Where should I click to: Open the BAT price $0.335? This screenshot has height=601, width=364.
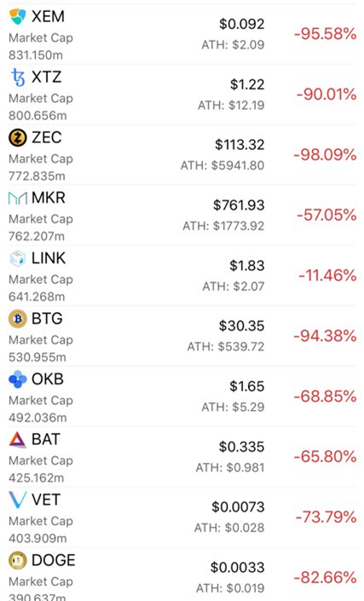tap(242, 447)
